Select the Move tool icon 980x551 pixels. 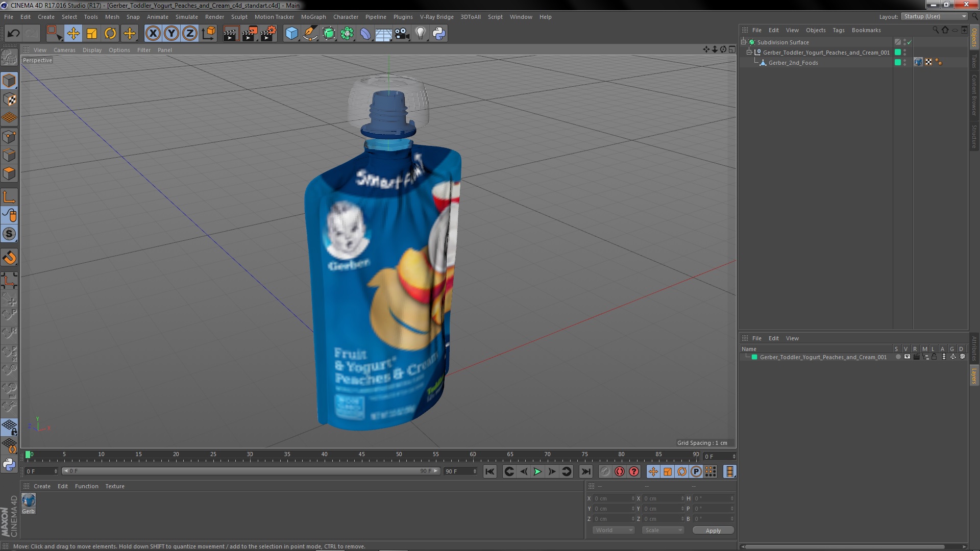73,34
